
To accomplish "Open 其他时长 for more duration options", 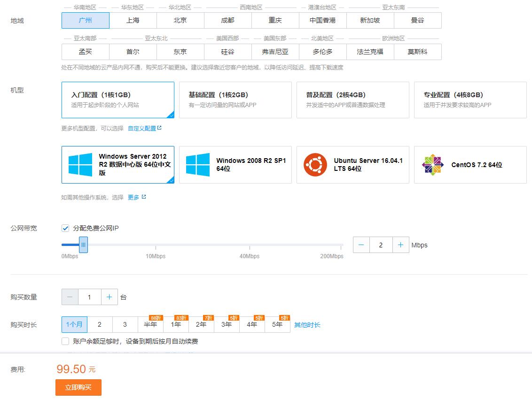I will (307, 325).
